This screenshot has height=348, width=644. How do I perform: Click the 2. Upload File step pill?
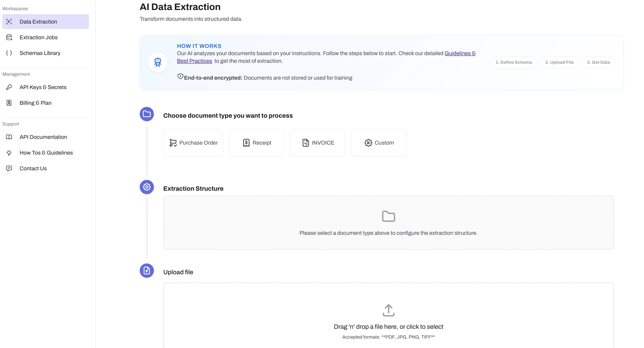pos(559,62)
